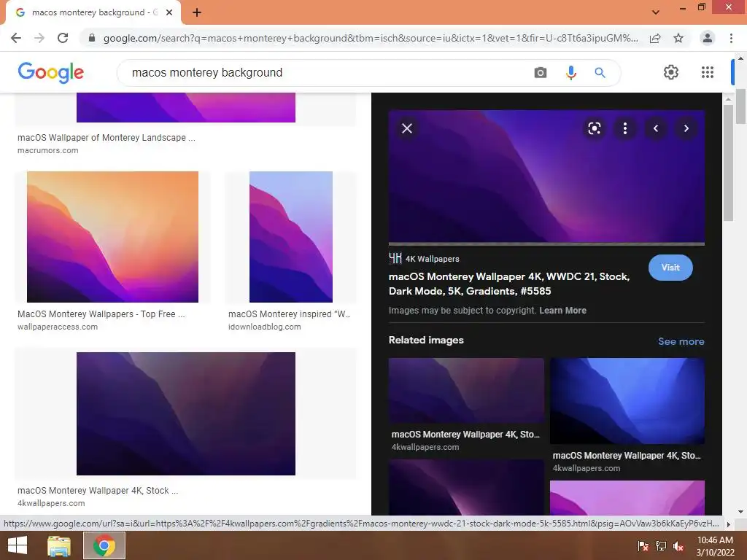Start voice search with microphone

[x=570, y=72]
